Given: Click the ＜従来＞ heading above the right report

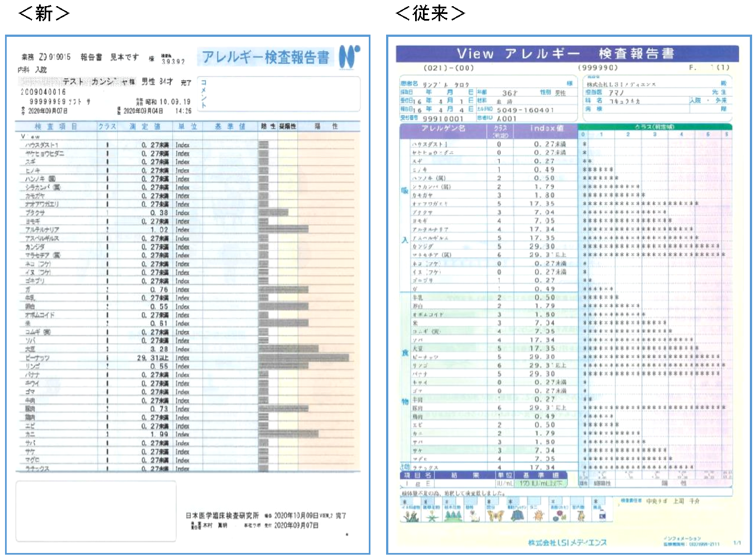Looking at the screenshot, I should click(x=430, y=12).
